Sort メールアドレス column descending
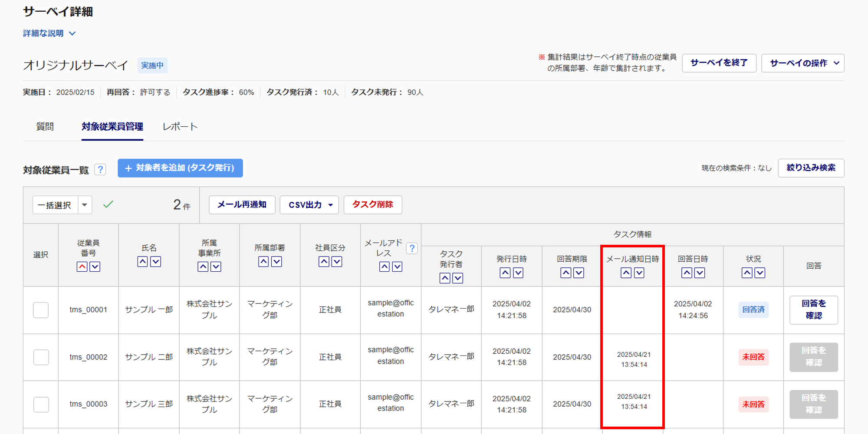This screenshot has height=434, width=868. pyautogui.click(x=397, y=266)
